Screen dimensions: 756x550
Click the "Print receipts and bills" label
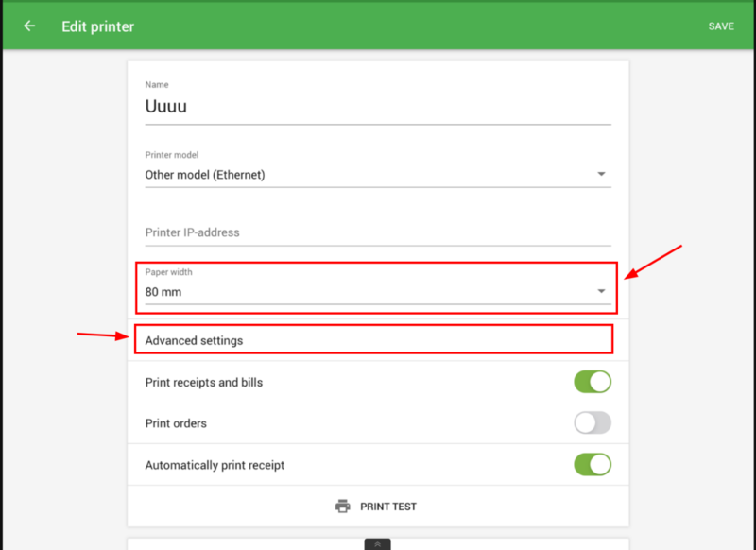[x=204, y=383]
